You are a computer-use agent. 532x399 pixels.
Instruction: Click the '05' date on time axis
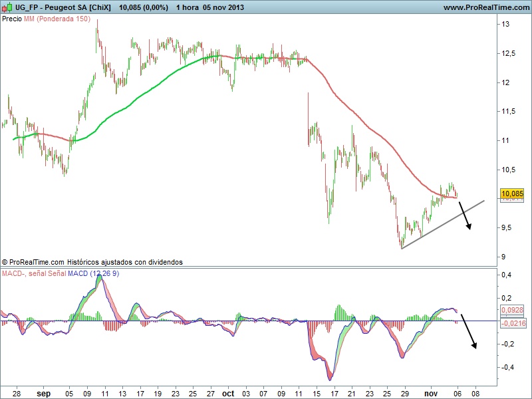(69, 394)
